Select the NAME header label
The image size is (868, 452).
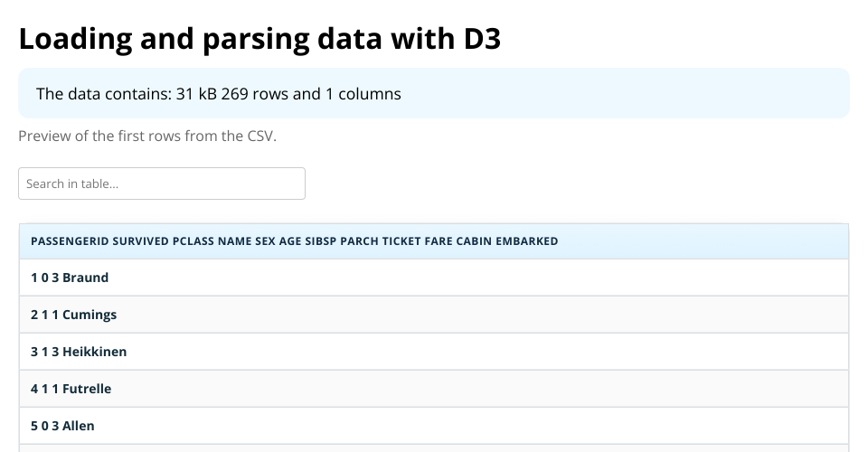click(235, 241)
